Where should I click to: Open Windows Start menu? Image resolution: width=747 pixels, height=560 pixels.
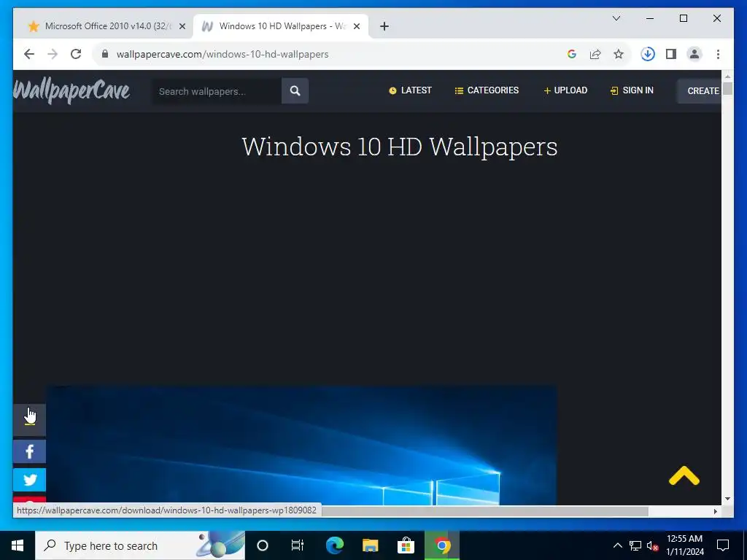[18, 545]
